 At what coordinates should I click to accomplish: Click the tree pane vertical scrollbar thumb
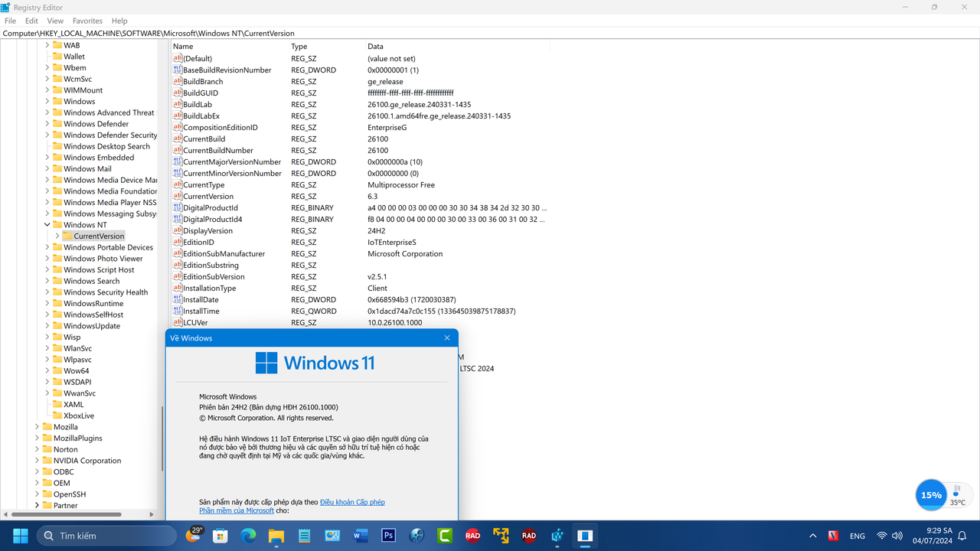[162, 438]
